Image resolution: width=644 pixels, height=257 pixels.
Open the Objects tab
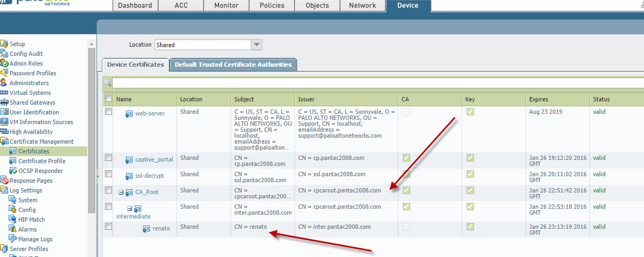point(318,5)
